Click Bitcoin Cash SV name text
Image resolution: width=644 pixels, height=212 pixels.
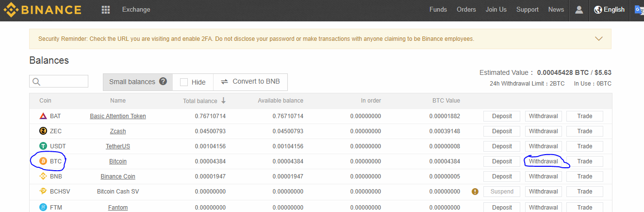(x=118, y=192)
